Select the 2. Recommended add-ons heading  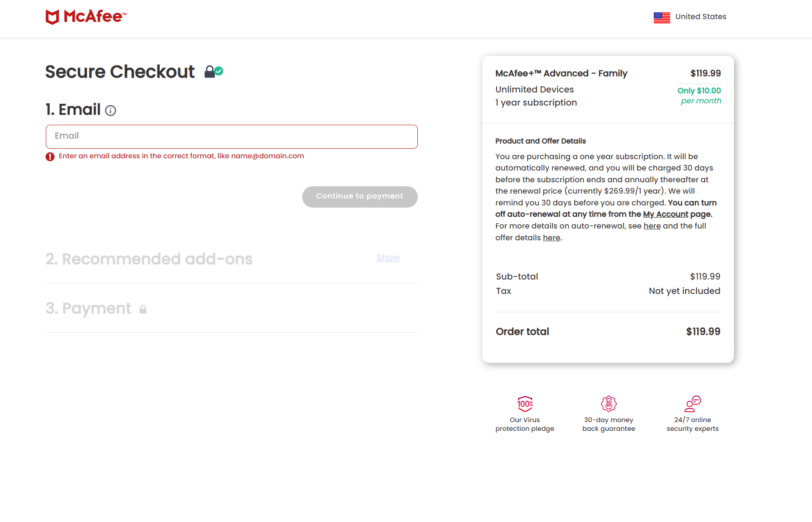pyautogui.click(x=149, y=259)
